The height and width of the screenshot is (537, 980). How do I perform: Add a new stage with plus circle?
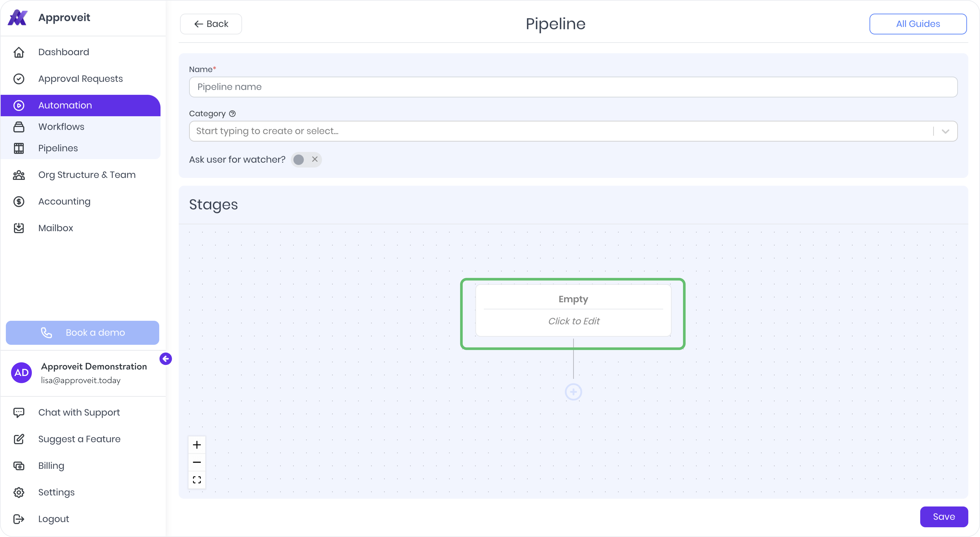[x=573, y=392]
